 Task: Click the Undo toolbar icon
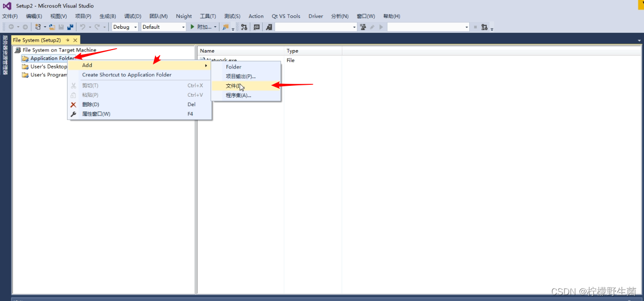(82, 27)
